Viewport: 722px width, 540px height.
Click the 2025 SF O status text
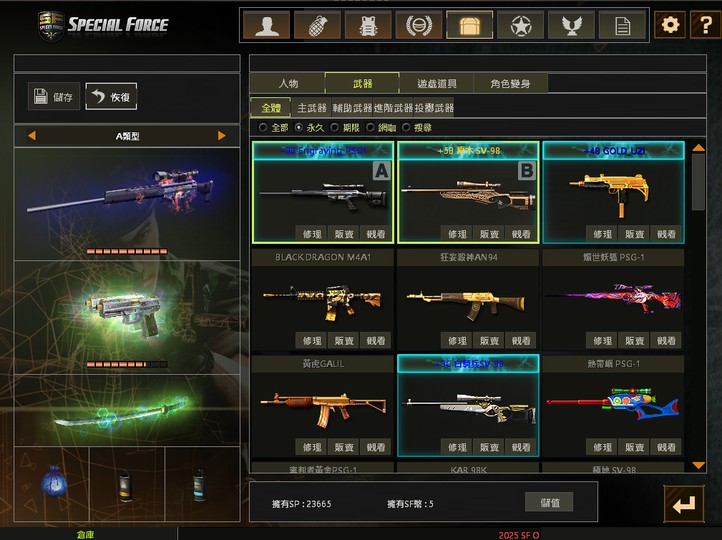[x=518, y=535]
